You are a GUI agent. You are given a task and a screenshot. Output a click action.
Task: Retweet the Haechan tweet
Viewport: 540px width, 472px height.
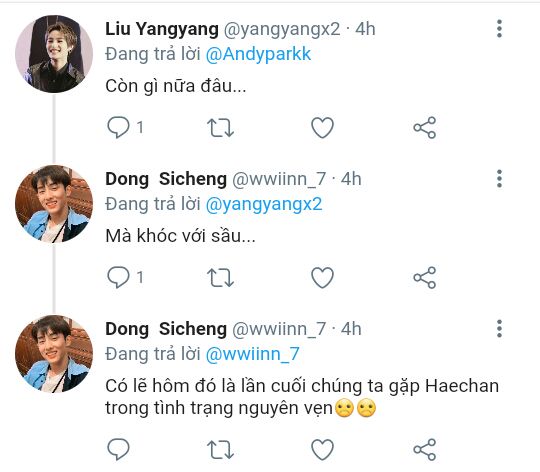click(x=220, y=450)
